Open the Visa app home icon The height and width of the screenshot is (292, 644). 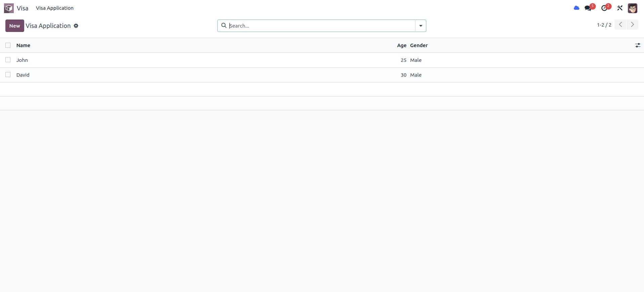click(x=9, y=8)
